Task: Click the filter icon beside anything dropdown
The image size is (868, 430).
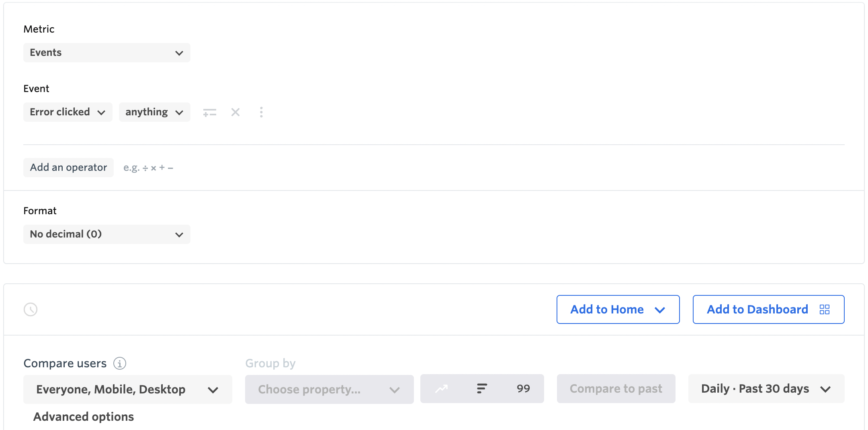Action: [209, 112]
